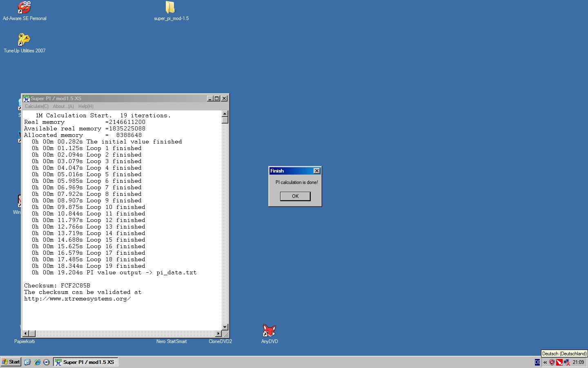Click the 'Real memory =2146611200' line

pyautogui.click(x=85, y=122)
